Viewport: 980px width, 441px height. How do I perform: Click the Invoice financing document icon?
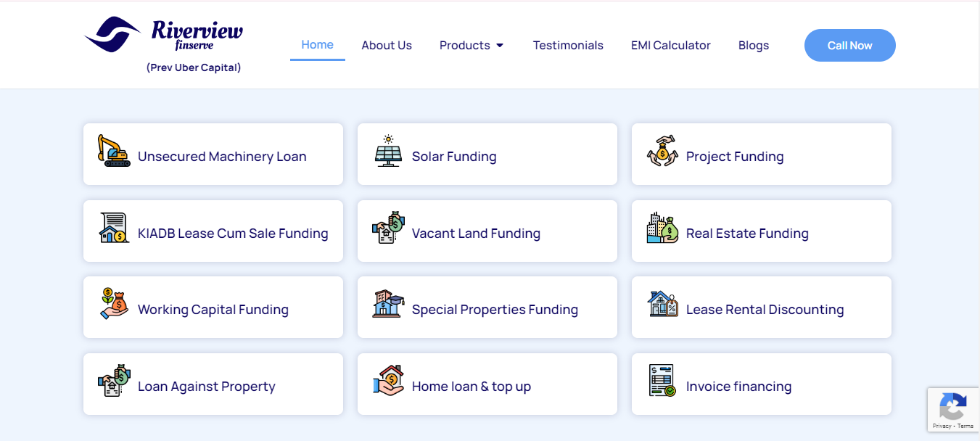662,381
